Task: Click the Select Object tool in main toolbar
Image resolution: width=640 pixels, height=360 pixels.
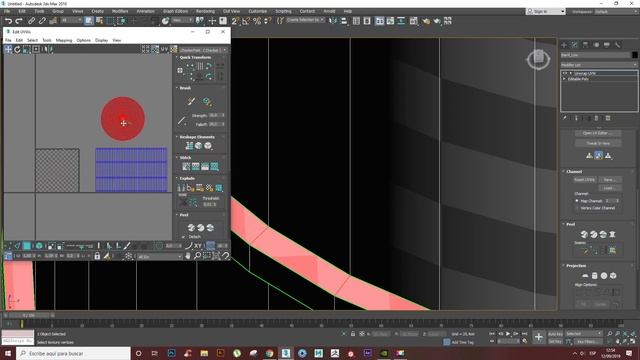Action: [x=89, y=21]
